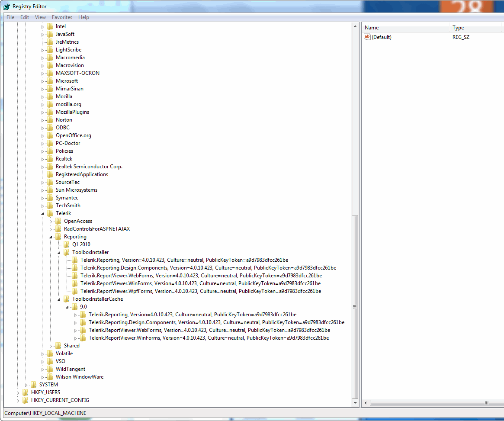
Task: Click the Symantec folder icon
Action: (50, 198)
